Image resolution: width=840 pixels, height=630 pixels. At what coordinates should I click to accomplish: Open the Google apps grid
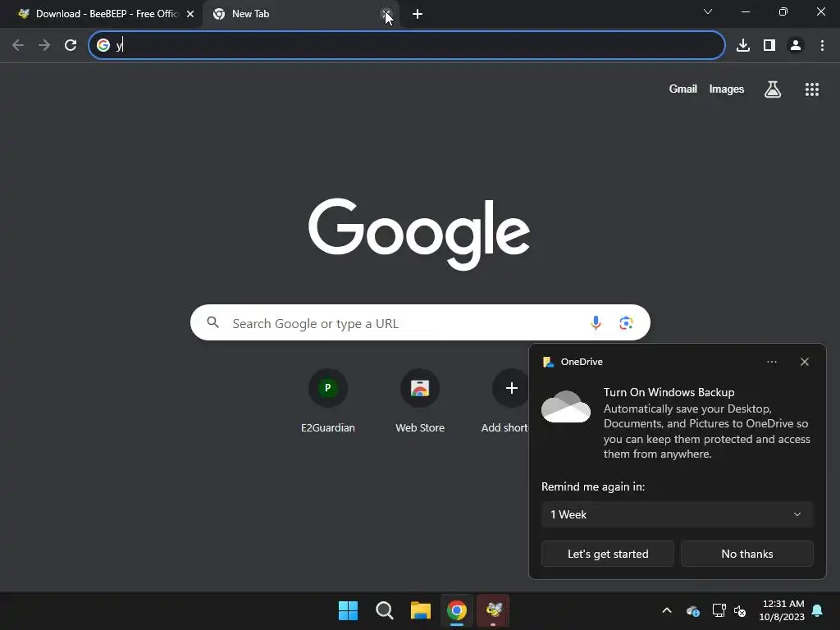coord(812,89)
